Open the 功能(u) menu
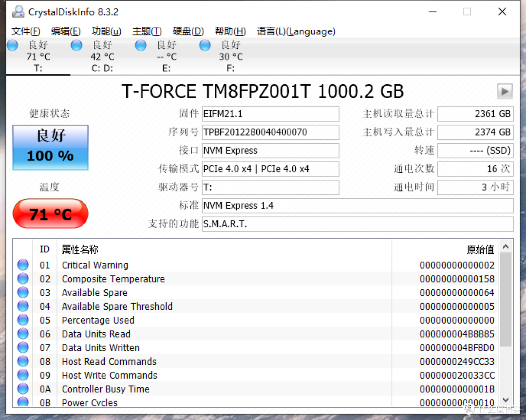Image resolution: width=526 pixels, height=420 pixels. click(x=106, y=31)
